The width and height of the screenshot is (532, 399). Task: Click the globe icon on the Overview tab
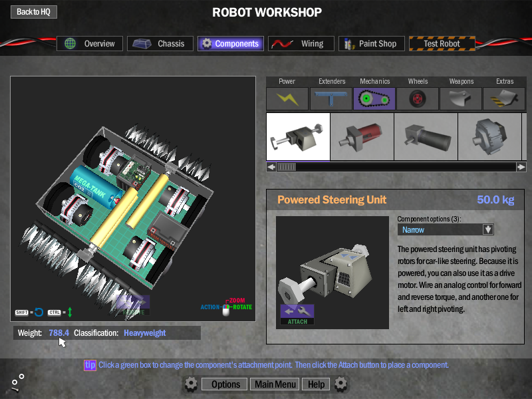tap(70, 43)
